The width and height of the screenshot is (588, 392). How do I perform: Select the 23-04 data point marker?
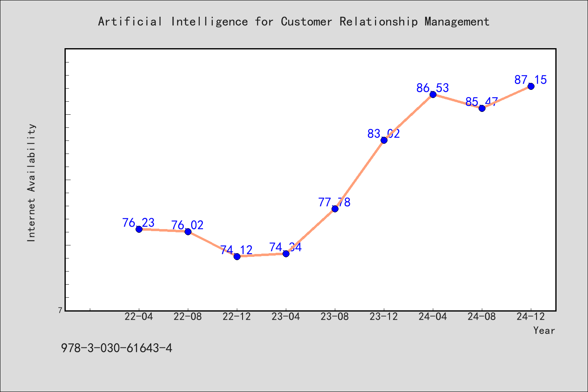click(x=286, y=254)
